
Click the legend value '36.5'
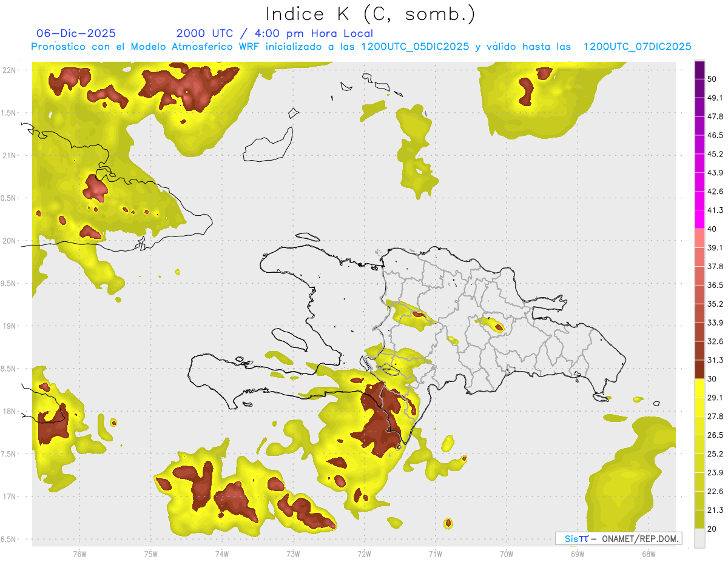pyautogui.click(x=715, y=286)
